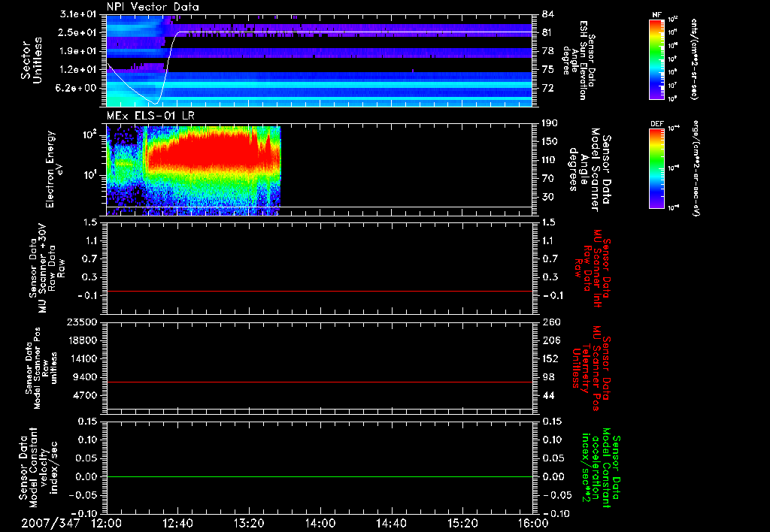The height and width of the screenshot is (532, 770).
Task: Click the '72' sun elevation tick
Action: [547, 88]
